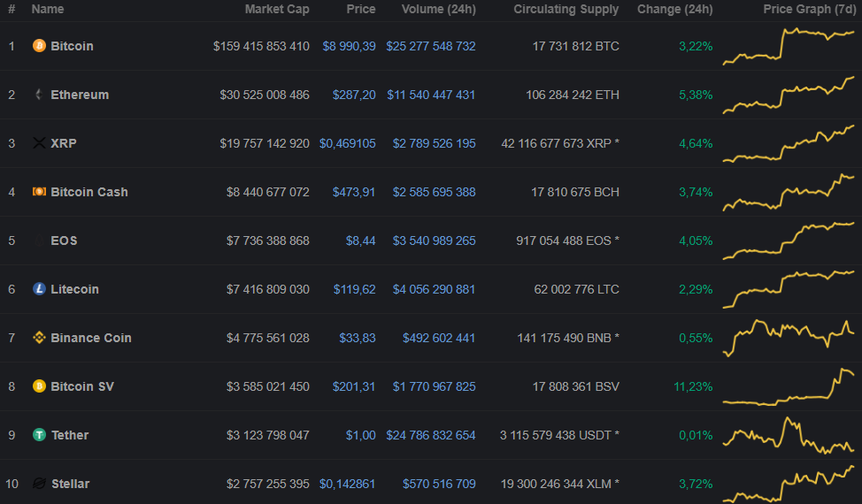Click the Bitcoin coin icon
This screenshot has height=504, width=862.
click(39, 46)
